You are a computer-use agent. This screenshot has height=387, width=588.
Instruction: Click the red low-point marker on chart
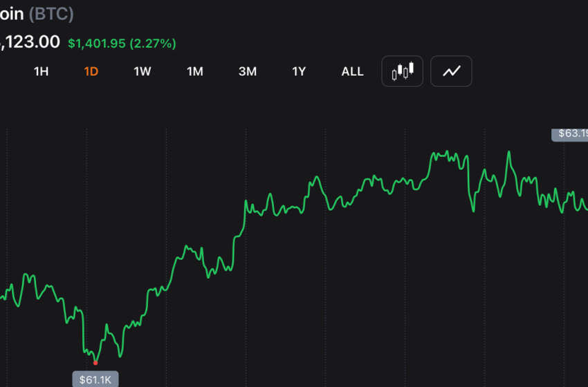(x=95, y=363)
